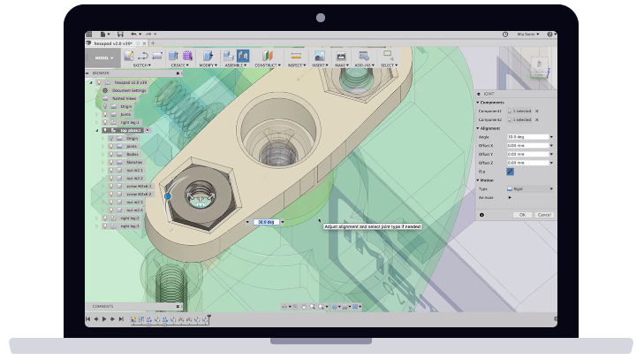Select the Rectangle sketch tool
Viewport: 644px width, 360px height.
click(157, 56)
